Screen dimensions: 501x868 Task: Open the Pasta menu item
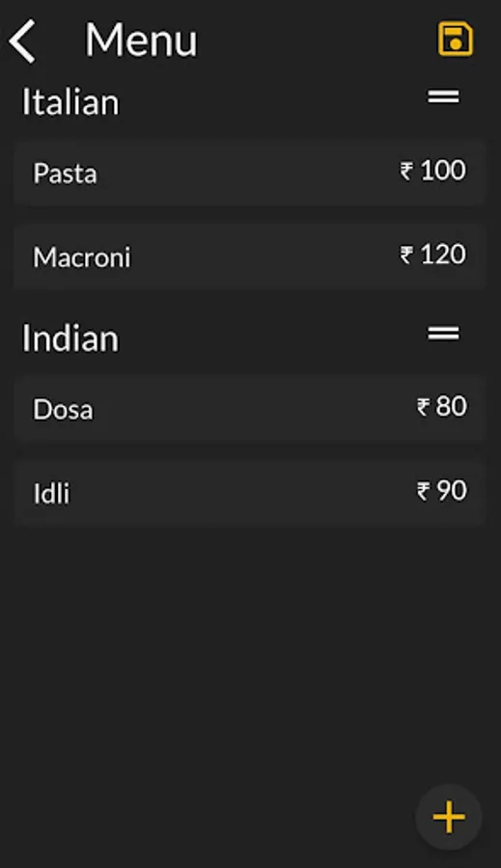click(249, 173)
